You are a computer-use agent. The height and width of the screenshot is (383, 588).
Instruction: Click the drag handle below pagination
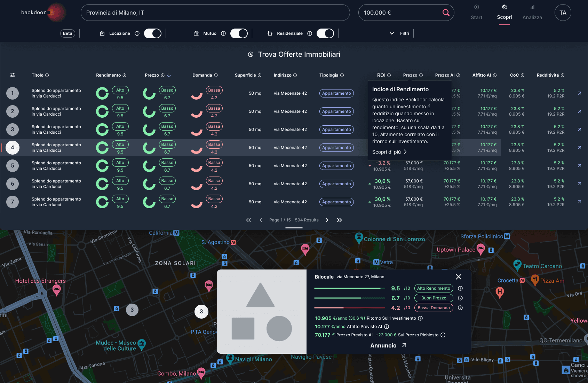click(294, 228)
